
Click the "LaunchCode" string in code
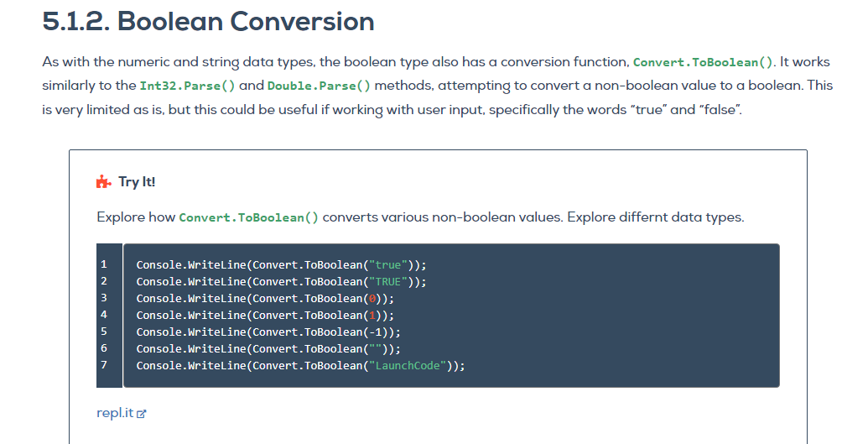pyautogui.click(x=408, y=365)
